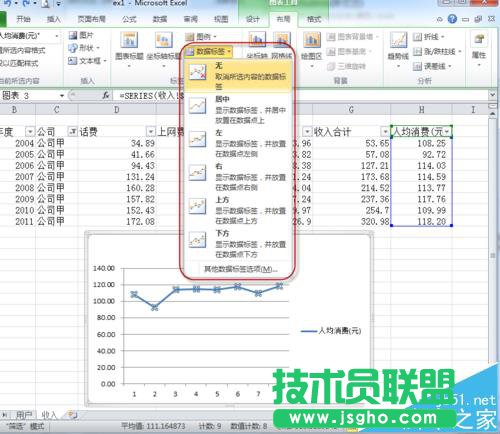500x434 pixels.
Task: Open the 坐标轴 axes options
Action: pos(257,45)
